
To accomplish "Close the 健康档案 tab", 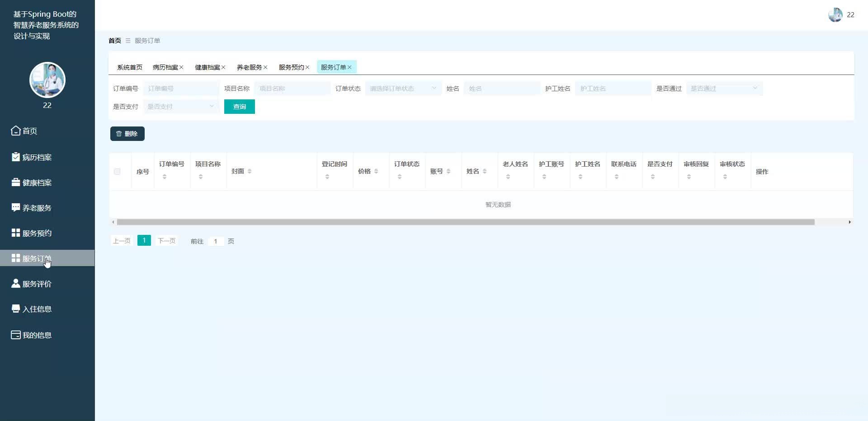I will point(223,67).
